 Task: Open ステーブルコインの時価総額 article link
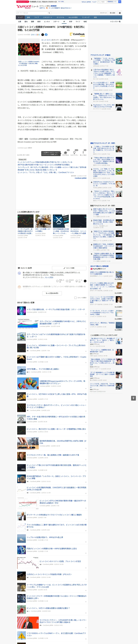coord(63,323)
